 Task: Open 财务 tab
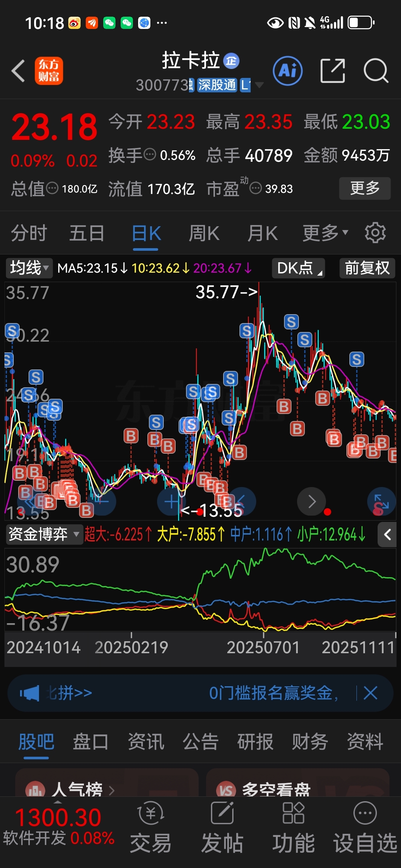(310, 742)
